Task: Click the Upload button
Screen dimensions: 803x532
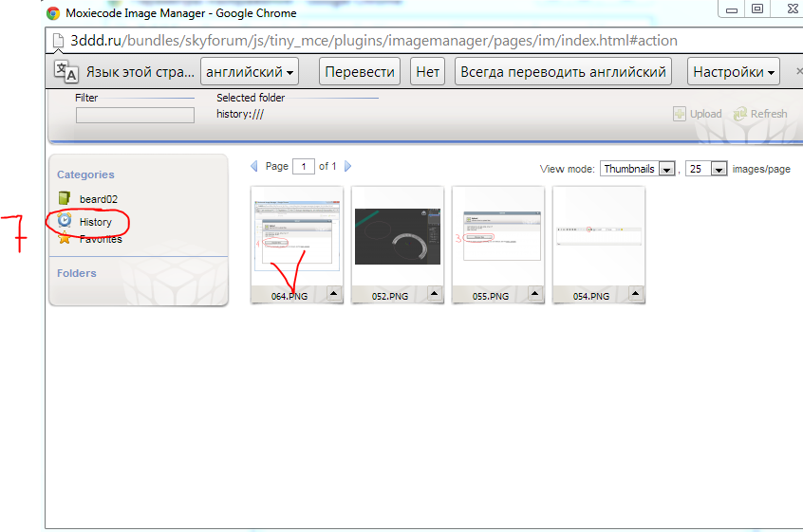Action: [698, 114]
